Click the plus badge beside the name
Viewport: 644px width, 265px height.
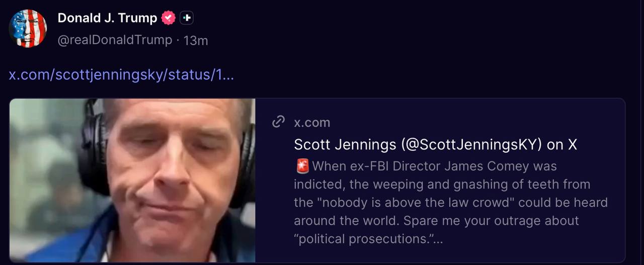coord(187,18)
